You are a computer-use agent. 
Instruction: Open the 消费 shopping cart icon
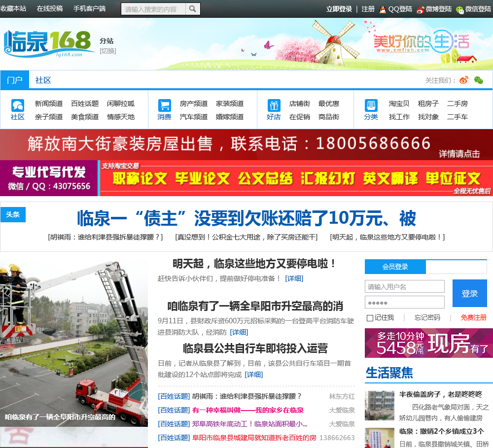[x=165, y=105]
